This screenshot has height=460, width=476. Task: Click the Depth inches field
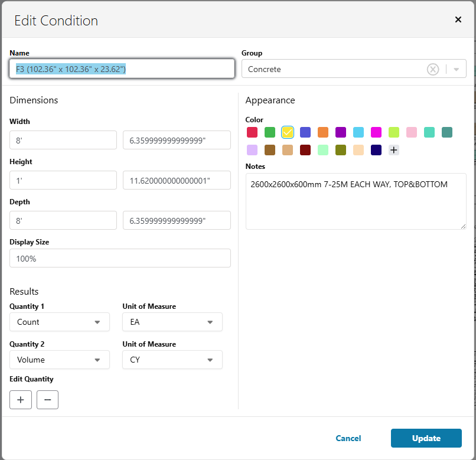click(x=177, y=220)
